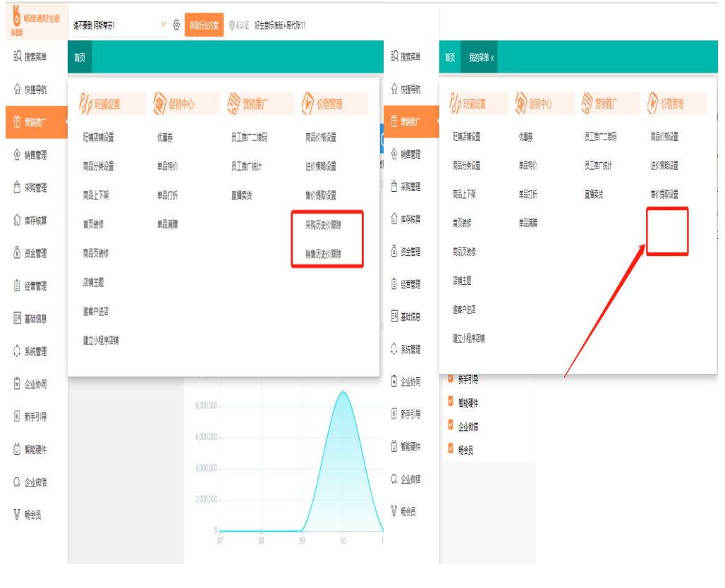
Task: Open the account selector dropdown arrow
Action: pyautogui.click(x=164, y=25)
